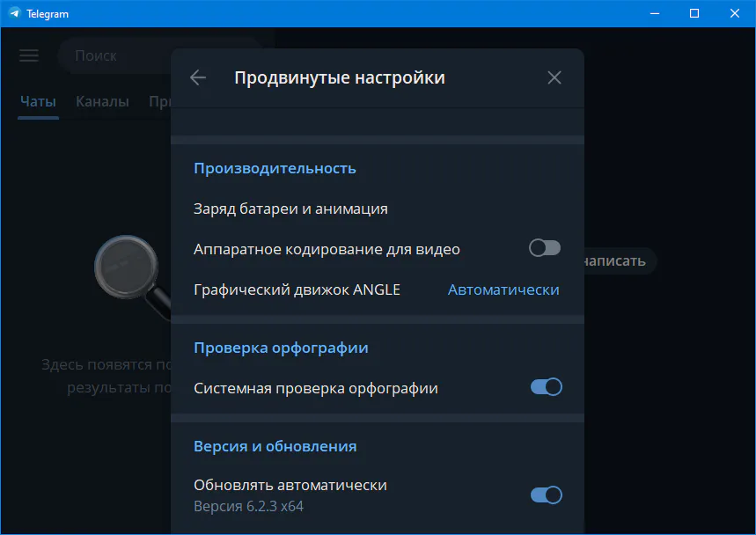756x535 pixels.
Task: Close the Продвинутые настройки dialog with X
Action: [x=554, y=77]
